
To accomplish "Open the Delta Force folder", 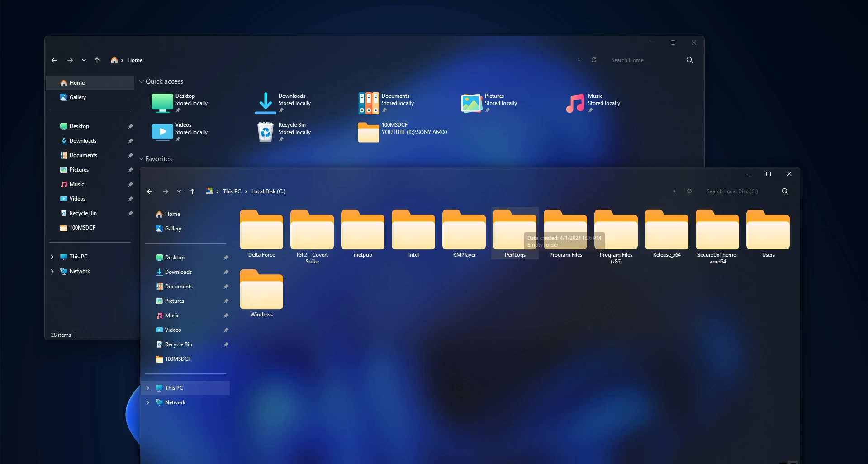I will pyautogui.click(x=261, y=231).
